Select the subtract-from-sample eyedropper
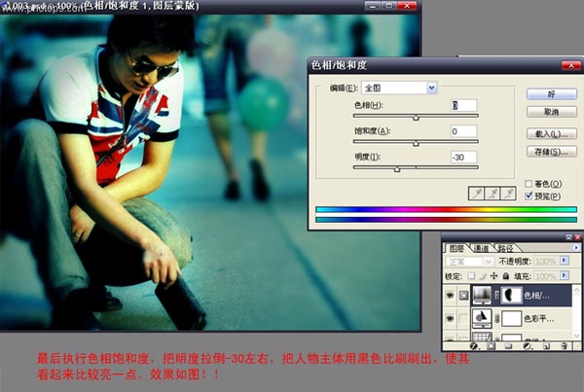This screenshot has width=584, height=392. 508,193
